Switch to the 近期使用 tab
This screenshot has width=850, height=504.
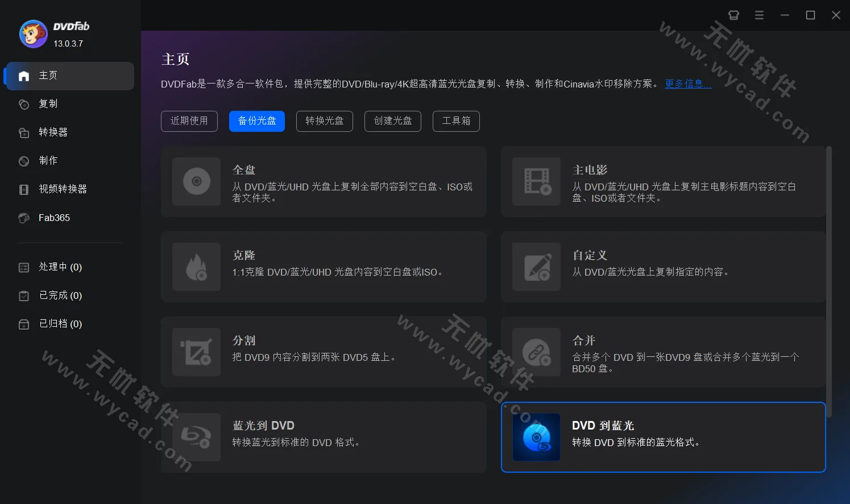189,121
